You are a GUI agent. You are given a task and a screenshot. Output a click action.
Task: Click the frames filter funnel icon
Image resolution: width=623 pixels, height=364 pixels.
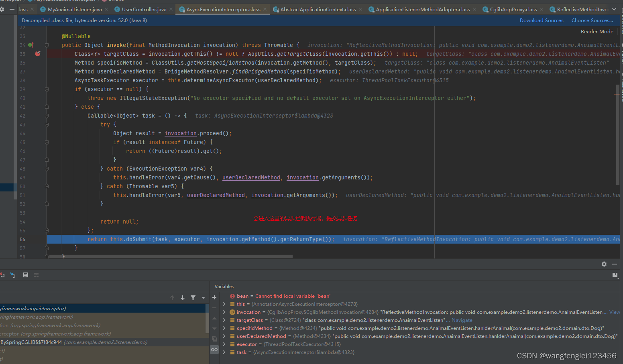tap(193, 298)
